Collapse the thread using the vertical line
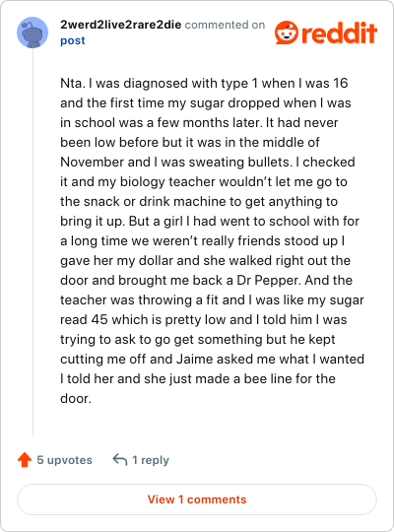394x532 pixels. point(33,242)
